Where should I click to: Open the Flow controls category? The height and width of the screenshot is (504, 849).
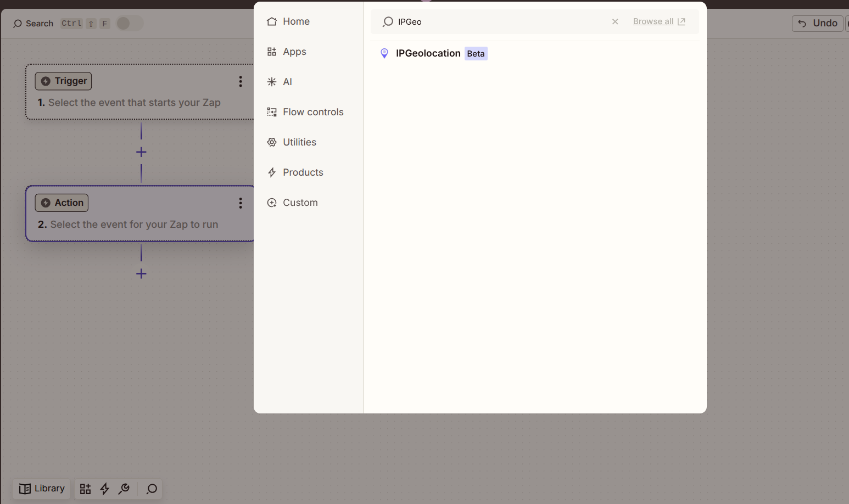tap(313, 112)
